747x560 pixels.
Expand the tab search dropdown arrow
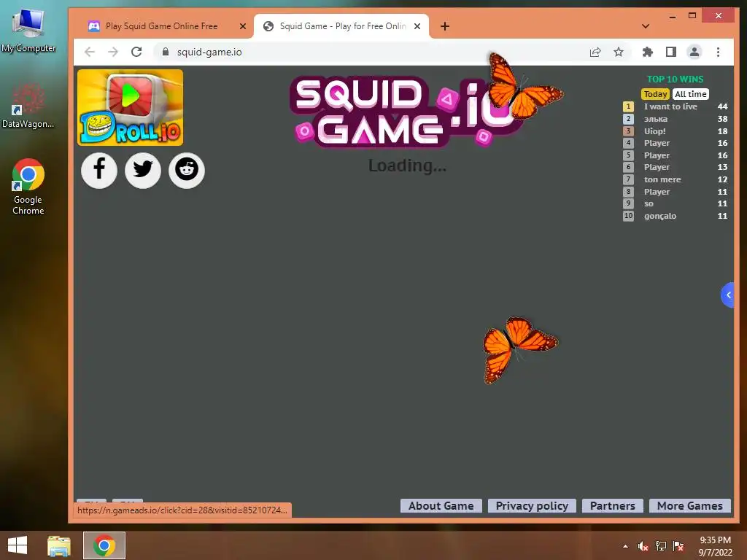click(x=646, y=26)
